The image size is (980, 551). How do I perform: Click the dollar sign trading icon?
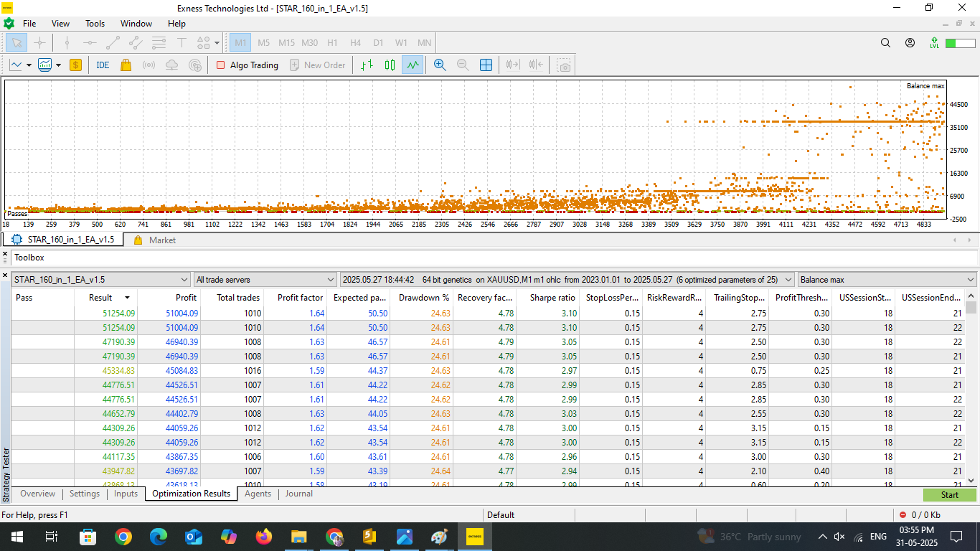tap(75, 65)
